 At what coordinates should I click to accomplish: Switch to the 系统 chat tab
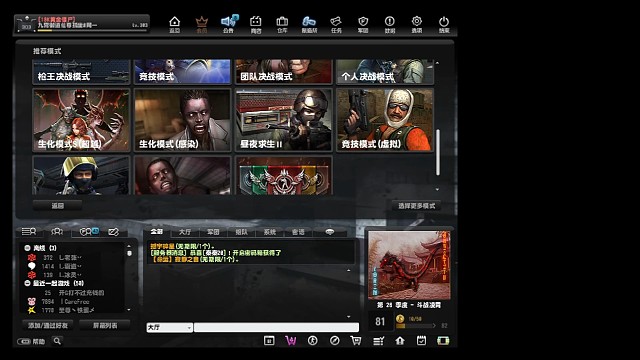click(270, 232)
